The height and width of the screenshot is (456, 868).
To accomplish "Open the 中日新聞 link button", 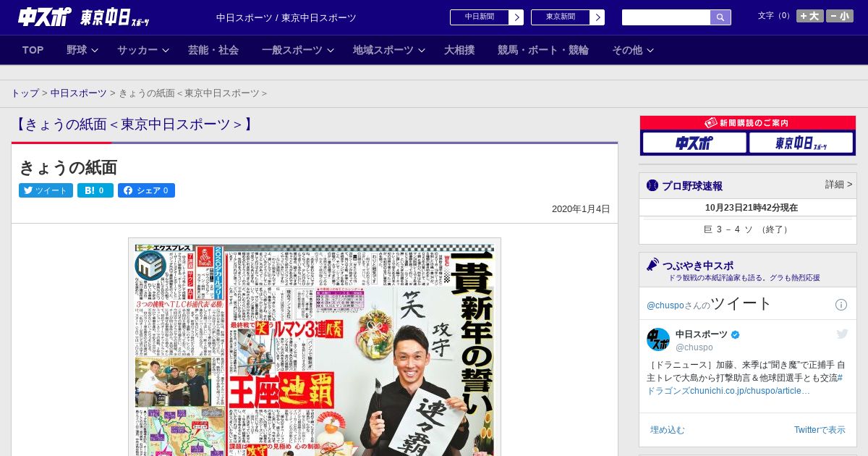I will 487,17.
